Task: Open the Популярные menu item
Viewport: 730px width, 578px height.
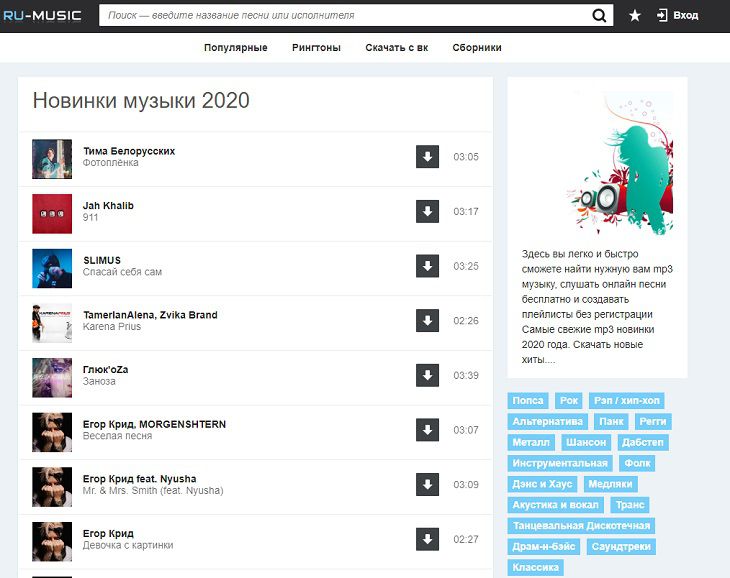Action: [235, 48]
